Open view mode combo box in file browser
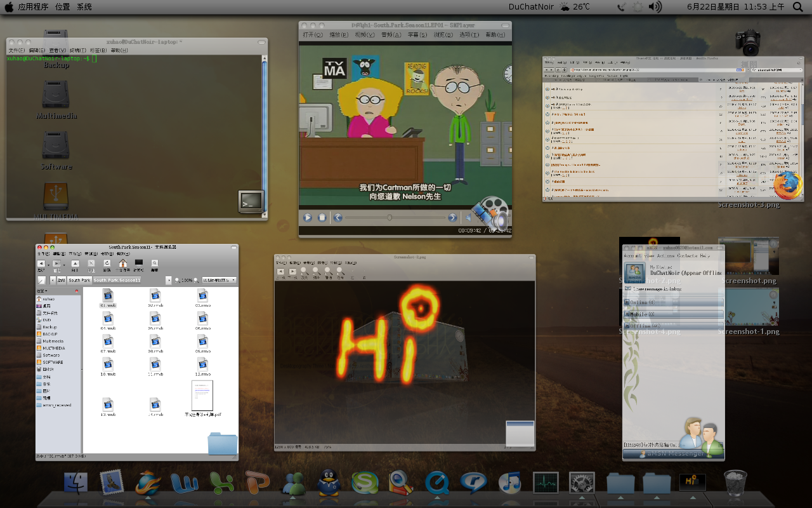This screenshot has width=812, height=508. [219, 280]
